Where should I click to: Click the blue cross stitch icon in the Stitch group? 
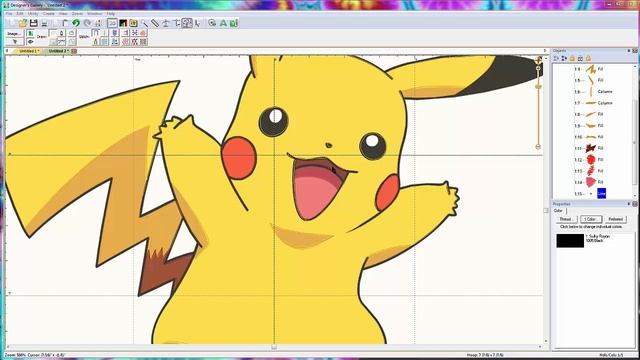pos(134,33)
